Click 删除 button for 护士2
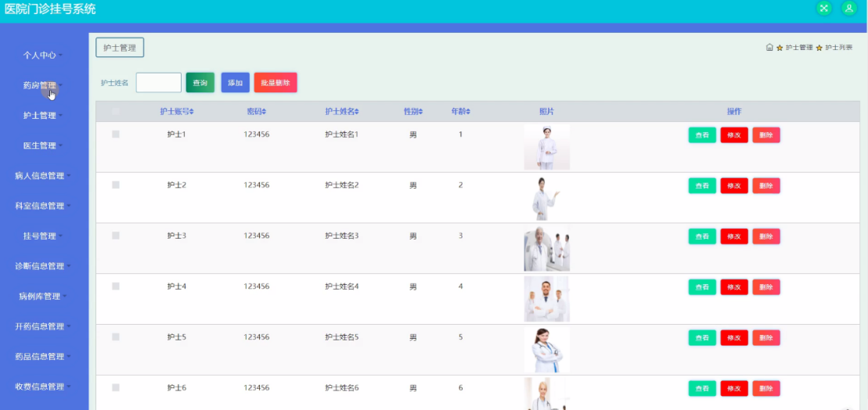This screenshot has height=410, width=868. [x=766, y=186]
